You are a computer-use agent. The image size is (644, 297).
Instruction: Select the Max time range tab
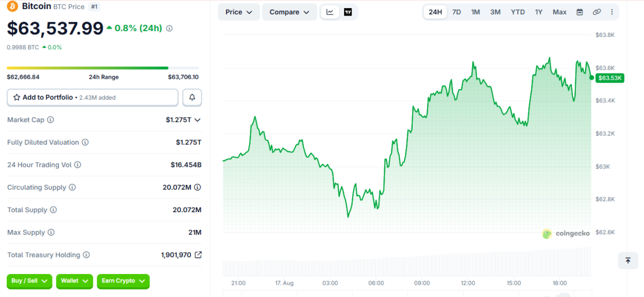pos(560,12)
